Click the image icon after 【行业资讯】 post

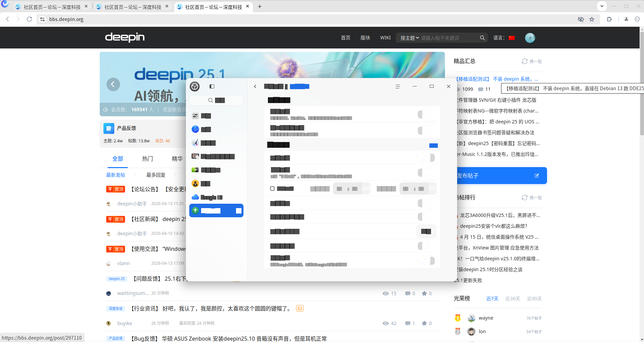[x=300, y=308]
